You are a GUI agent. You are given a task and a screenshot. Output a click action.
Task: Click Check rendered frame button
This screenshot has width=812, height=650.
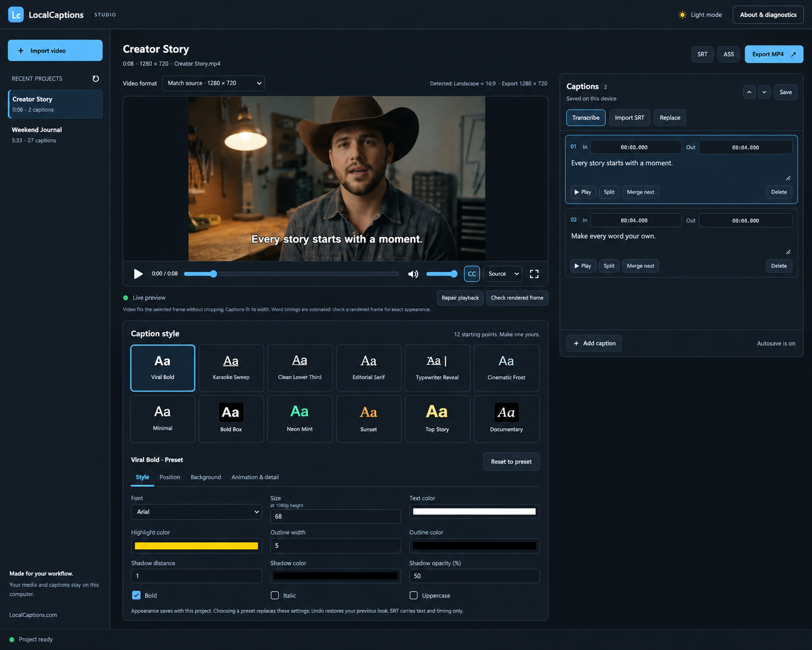[x=517, y=298]
